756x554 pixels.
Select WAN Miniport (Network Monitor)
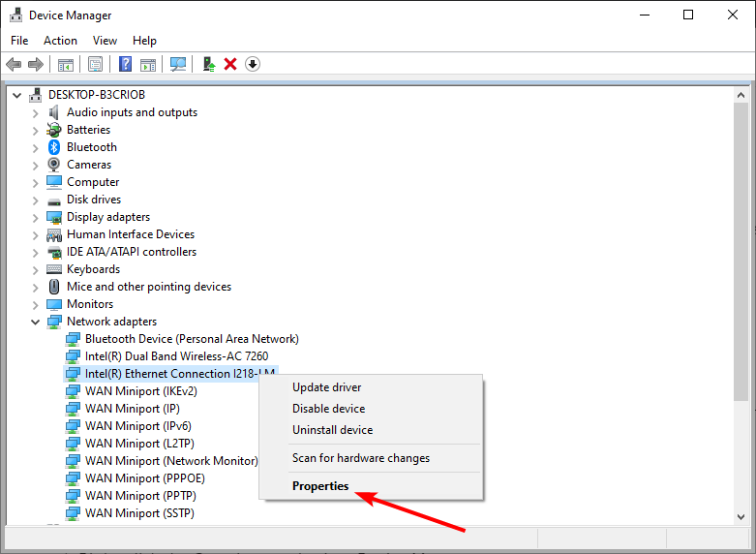click(171, 461)
